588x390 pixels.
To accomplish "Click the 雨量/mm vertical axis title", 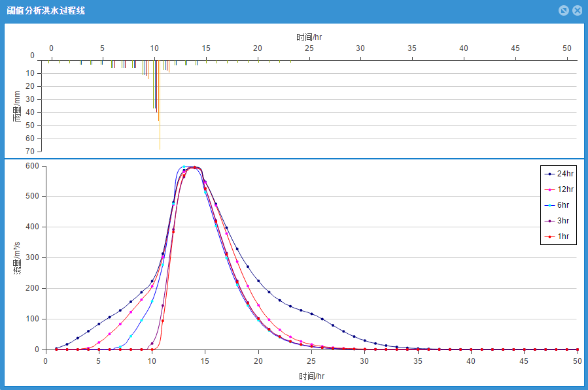I will click(18, 106).
